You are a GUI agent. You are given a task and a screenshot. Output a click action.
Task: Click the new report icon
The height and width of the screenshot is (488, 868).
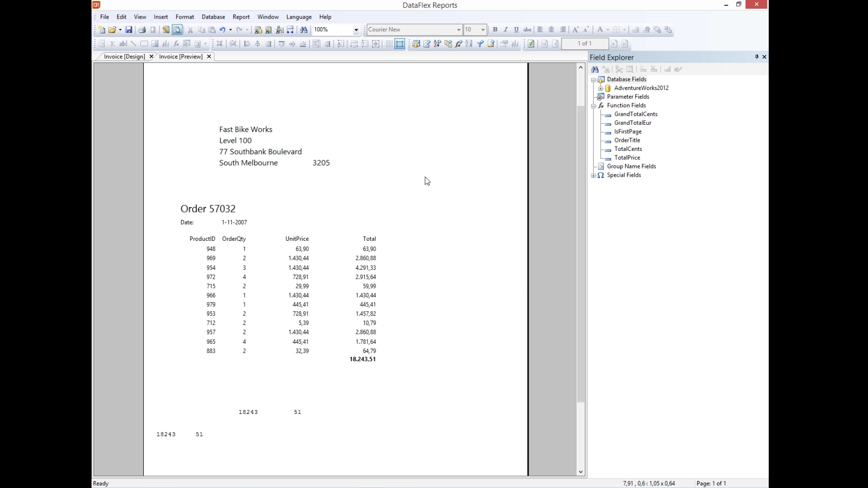(102, 30)
